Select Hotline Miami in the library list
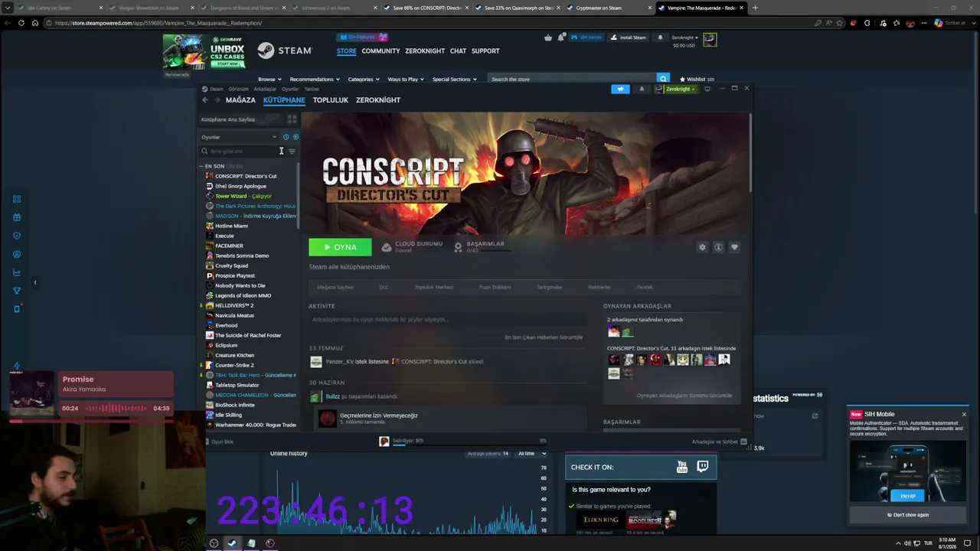Image resolution: width=980 pixels, height=551 pixels. click(x=231, y=226)
